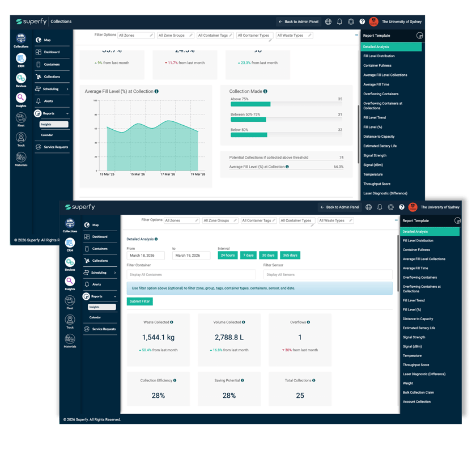
Task: Click the help question mark icon in front window
Action: click(x=402, y=207)
